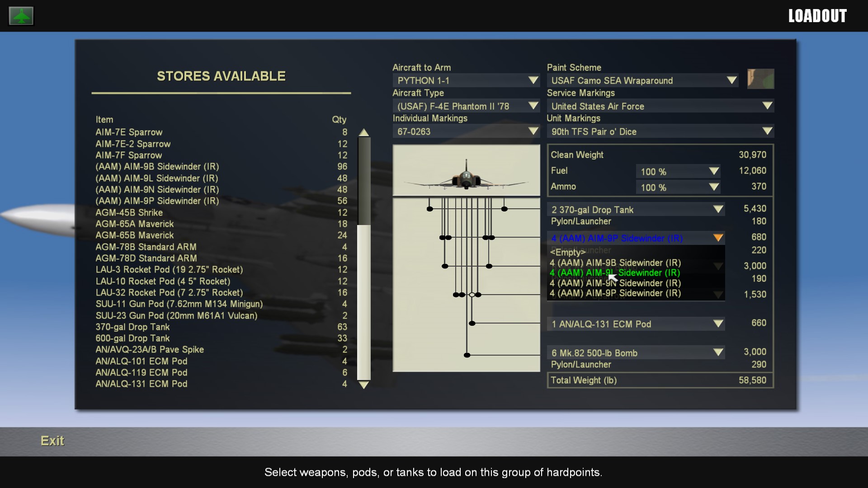Select AN/ALQ-101 ECM Pod in stores list

tap(221, 361)
